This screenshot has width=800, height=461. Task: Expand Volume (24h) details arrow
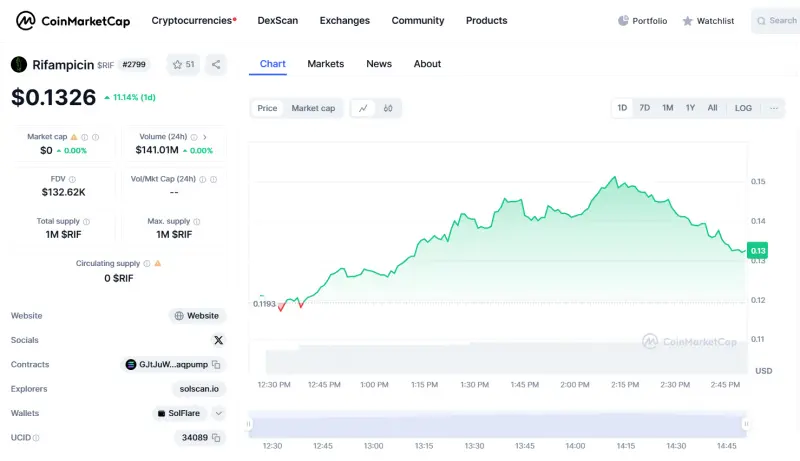click(205, 137)
